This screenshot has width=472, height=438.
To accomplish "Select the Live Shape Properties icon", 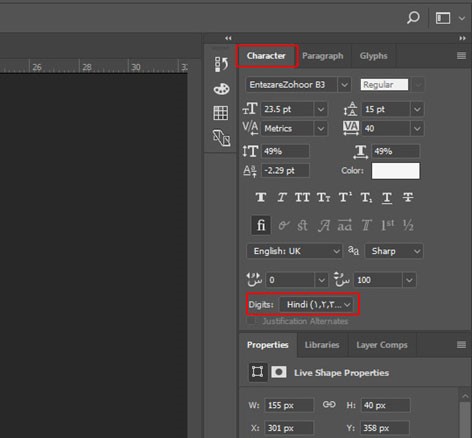I will pos(257,372).
